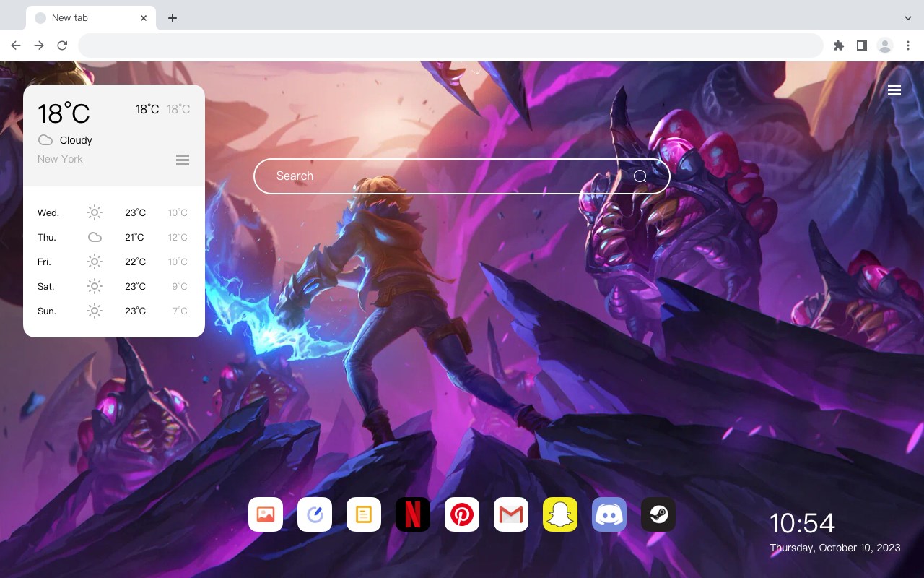
Task: Open the blue circular tasks shortcut icon
Action: [315, 514]
